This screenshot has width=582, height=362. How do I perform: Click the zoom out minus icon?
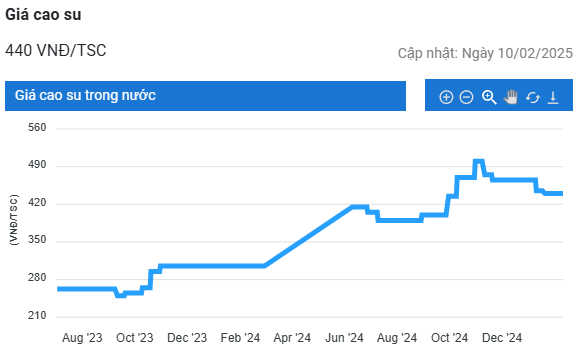(x=466, y=97)
